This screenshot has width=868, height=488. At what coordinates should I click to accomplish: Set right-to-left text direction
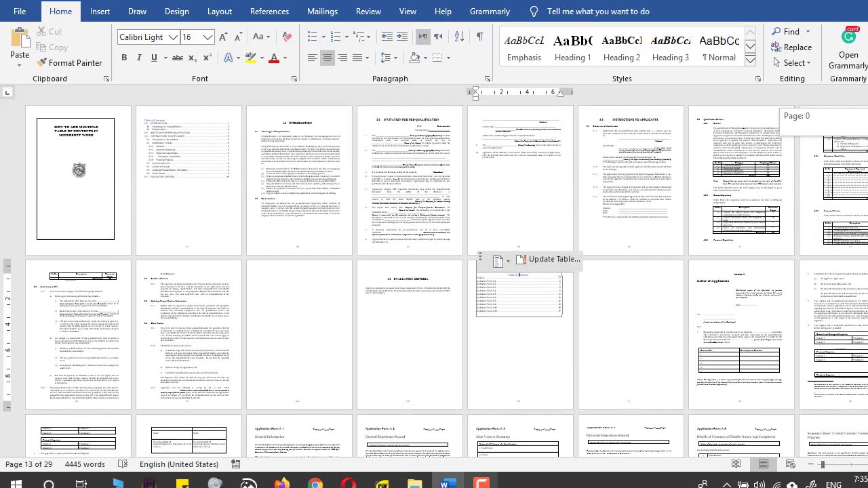pos(438,37)
